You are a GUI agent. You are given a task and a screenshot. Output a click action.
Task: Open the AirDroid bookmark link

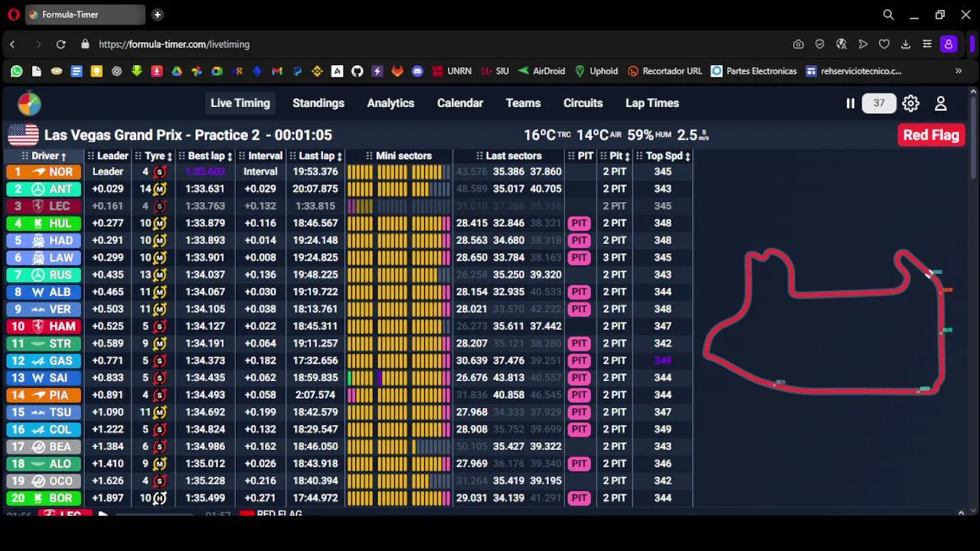pyautogui.click(x=541, y=71)
